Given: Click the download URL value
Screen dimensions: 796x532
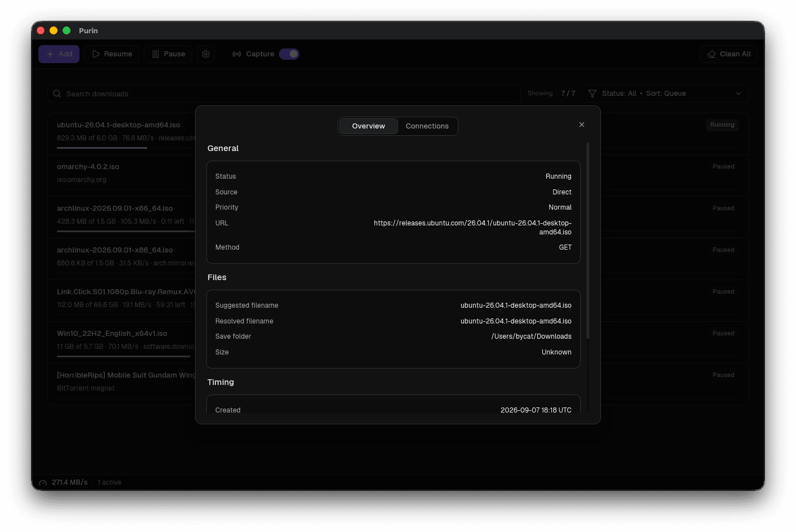Looking at the screenshot, I should click(x=472, y=228).
